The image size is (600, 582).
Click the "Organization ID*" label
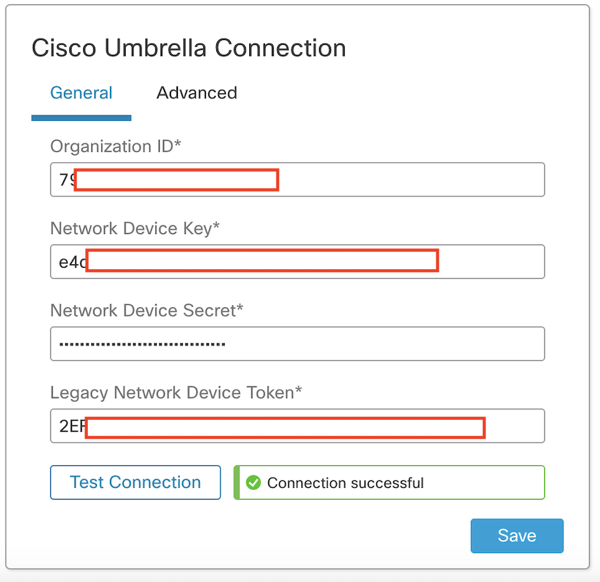click(x=116, y=147)
